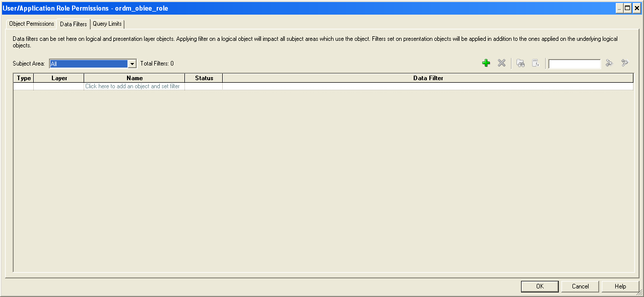Screen dimensions: 644x297
Task: Click 'Click here to add an object' cell
Action: tap(133, 86)
